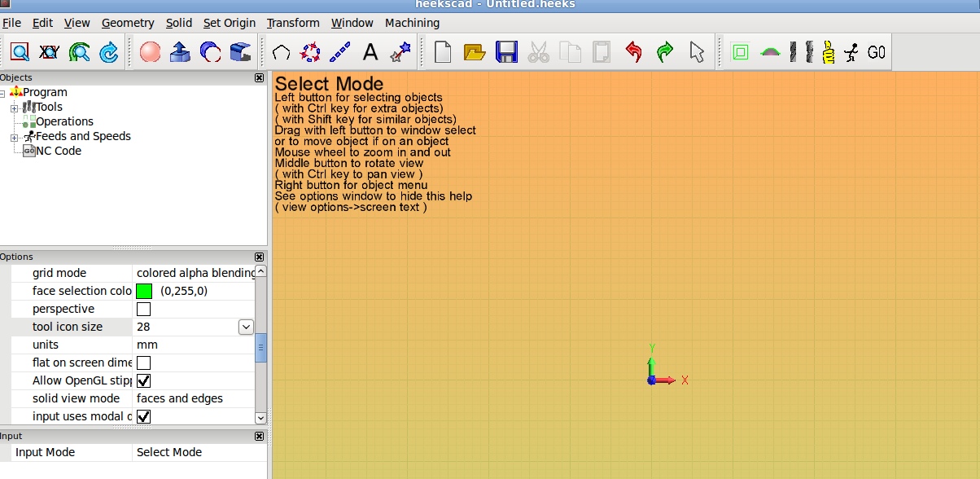Open file with the folder icon
980x479 pixels.
click(x=475, y=53)
